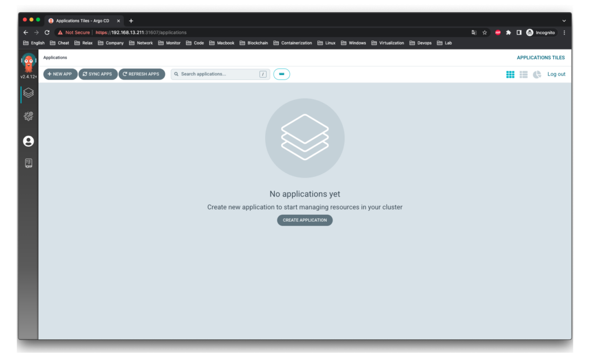The width and height of the screenshot is (590, 364).
Task: Open the Monitor bookmarks folder
Action: [169, 43]
